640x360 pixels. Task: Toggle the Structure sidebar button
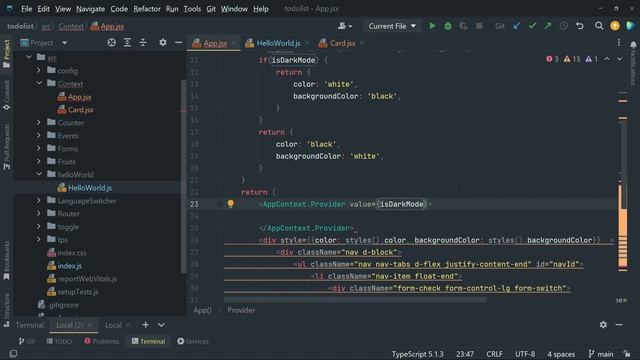click(7, 310)
